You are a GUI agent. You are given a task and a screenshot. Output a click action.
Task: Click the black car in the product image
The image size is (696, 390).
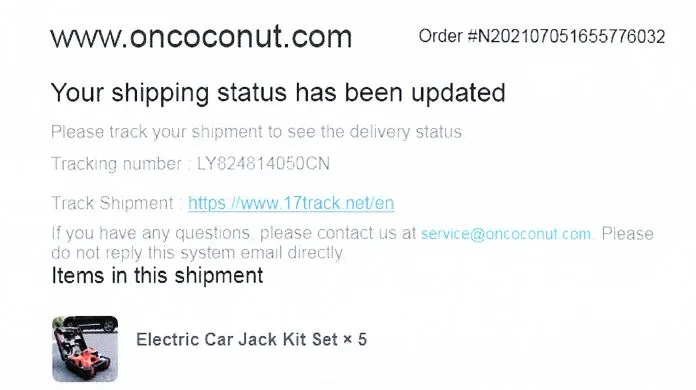(x=93, y=324)
